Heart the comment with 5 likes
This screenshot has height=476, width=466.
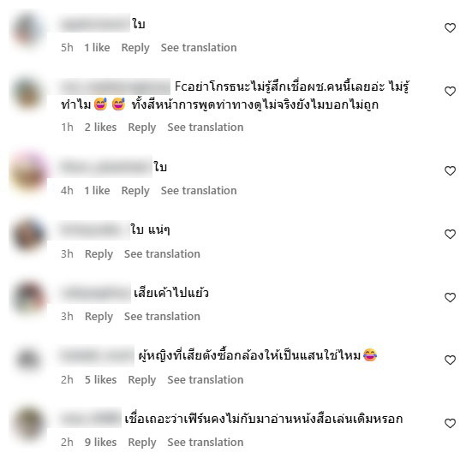pyautogui.click(x=450, y=360)
